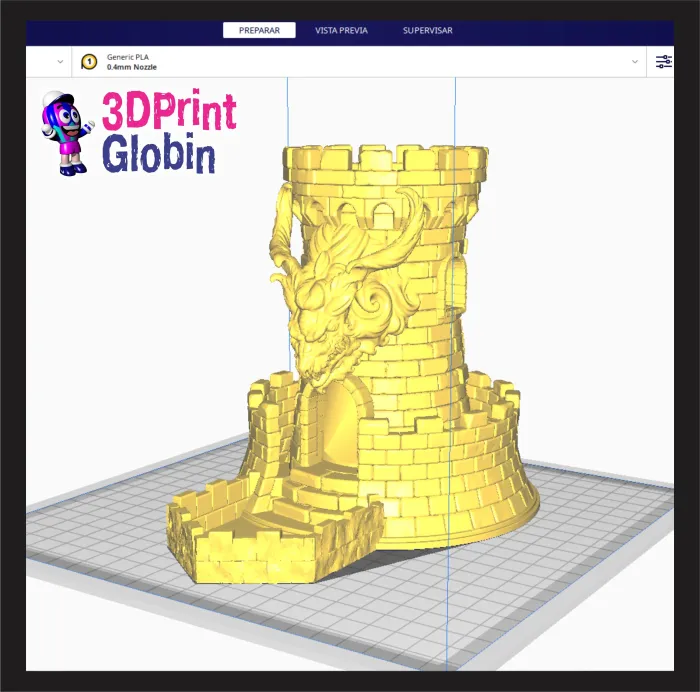Viewport: 700px width, 692px height.
Task: Click the 0.4mm Nozzle text
Action: point(132,67)
